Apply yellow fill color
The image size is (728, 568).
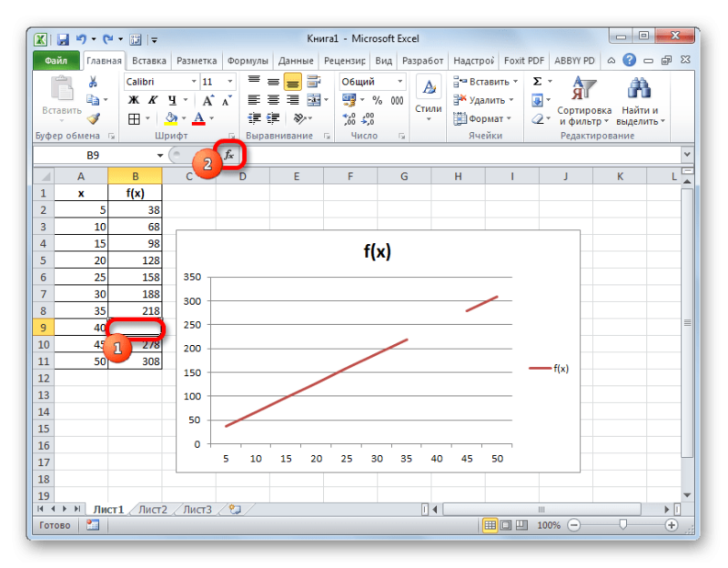(171, 119)
